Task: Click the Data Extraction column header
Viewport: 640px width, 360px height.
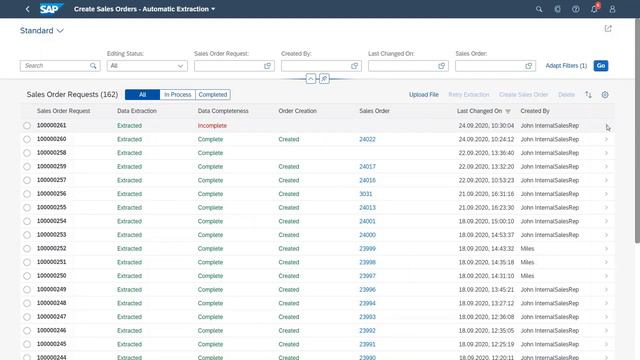Action: [137, 111]
